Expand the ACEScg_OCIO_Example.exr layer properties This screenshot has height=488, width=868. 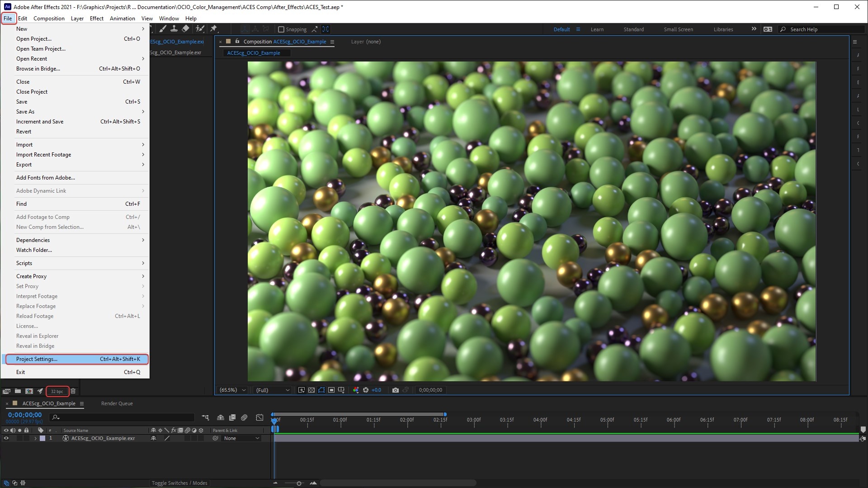coord(35,438)
